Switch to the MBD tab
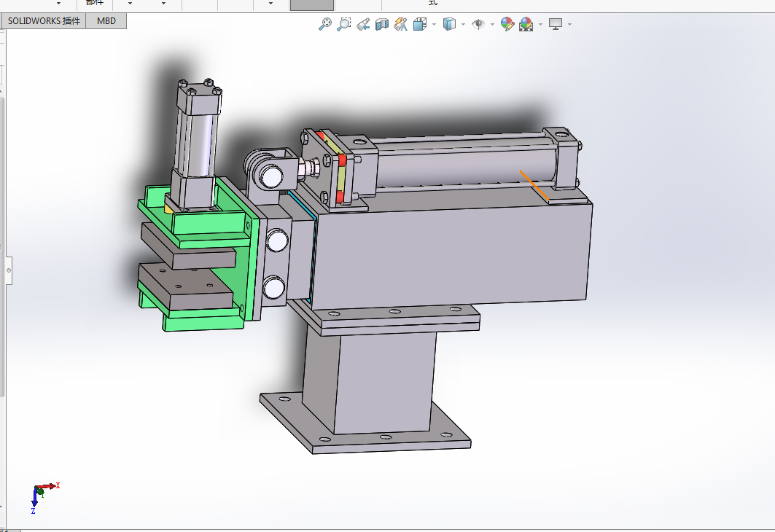 (x=106, y=20)
